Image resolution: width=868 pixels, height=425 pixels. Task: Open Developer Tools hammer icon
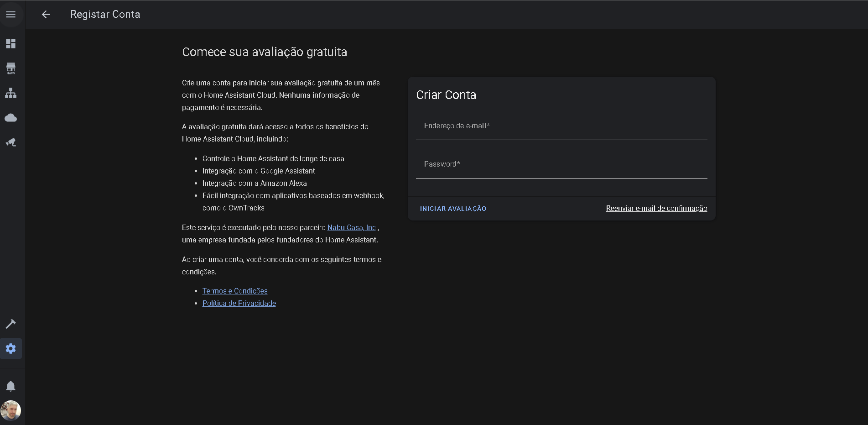click(x=10, y=324)
